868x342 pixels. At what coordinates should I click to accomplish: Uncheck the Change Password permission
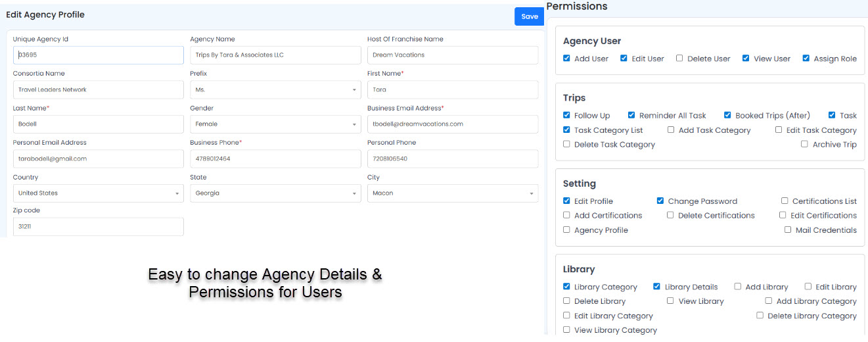(660, 201)
